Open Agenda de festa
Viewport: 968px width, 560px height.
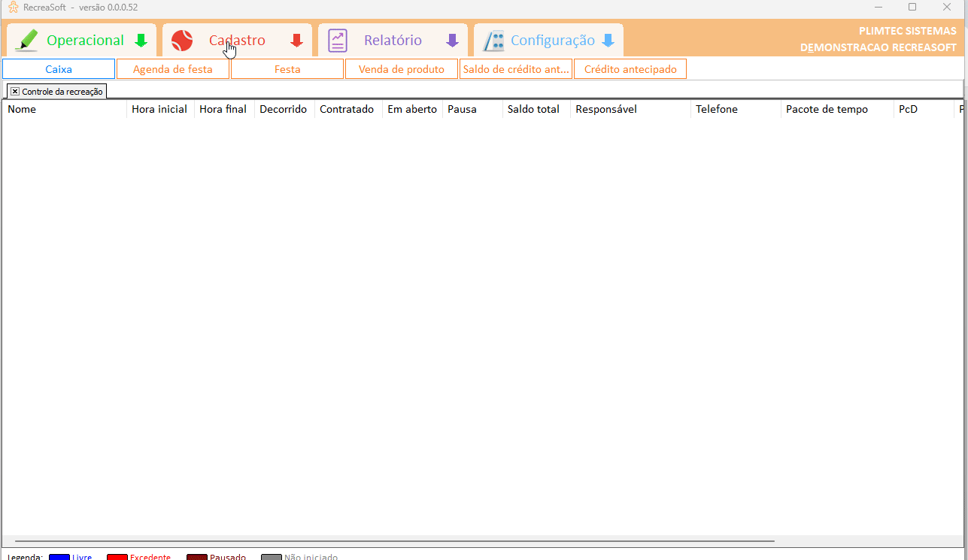[x=172, y=69]
